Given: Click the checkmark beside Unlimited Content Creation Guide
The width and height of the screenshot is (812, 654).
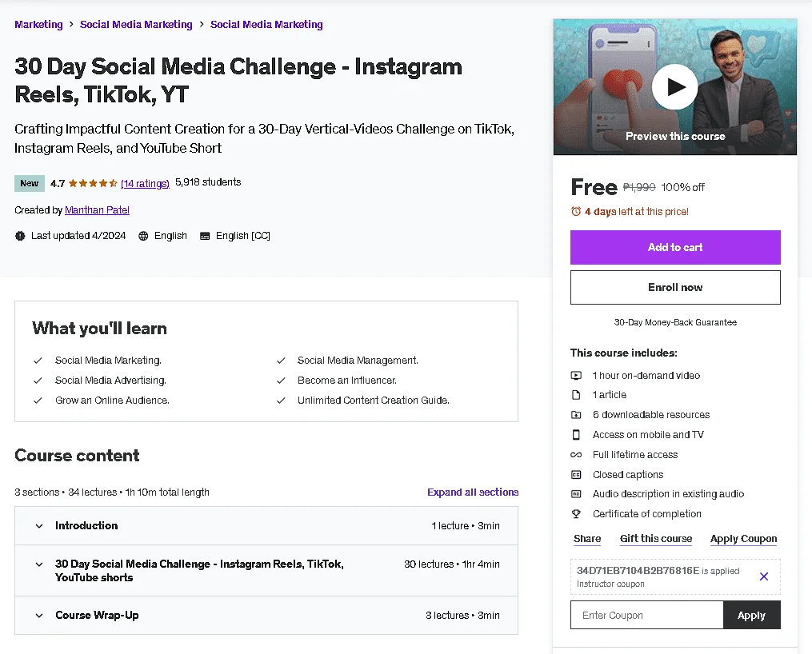Looking at the screenshot, I should point(281,401).
